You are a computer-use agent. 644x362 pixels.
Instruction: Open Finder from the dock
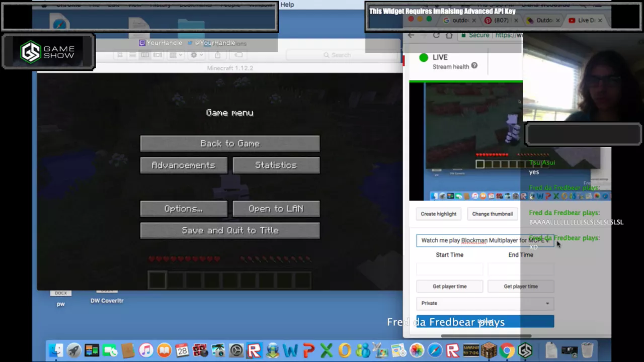point(56,350)
